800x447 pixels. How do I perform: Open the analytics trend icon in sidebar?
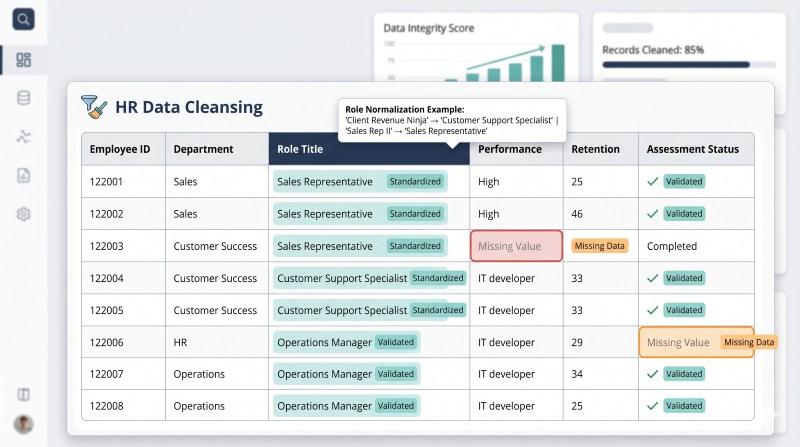[23, 136]
